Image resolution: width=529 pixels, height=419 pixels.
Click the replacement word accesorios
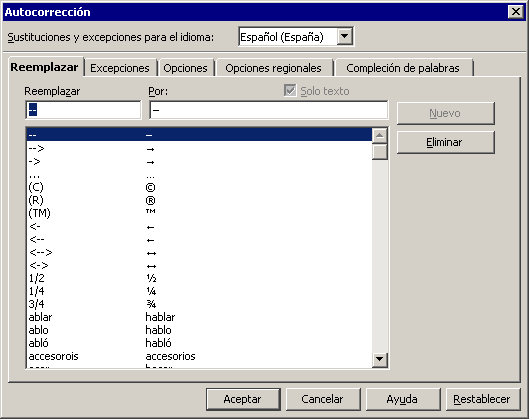coord(170,356)
